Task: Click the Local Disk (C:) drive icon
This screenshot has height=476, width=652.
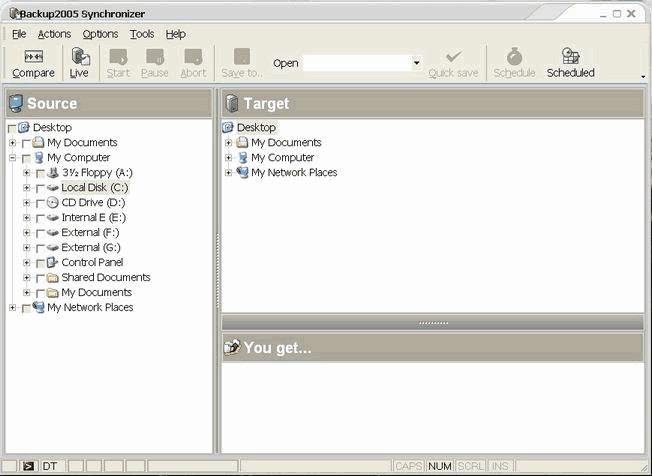Action: (52, 187)
